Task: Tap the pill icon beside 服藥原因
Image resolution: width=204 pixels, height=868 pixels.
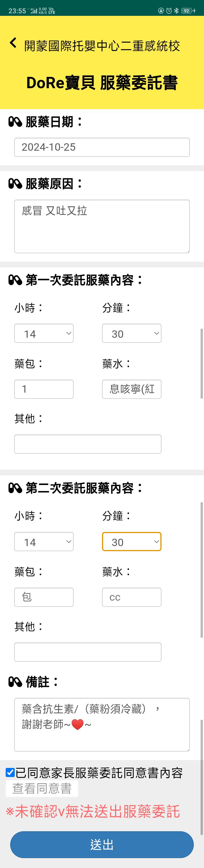Action: click(15, 184)
